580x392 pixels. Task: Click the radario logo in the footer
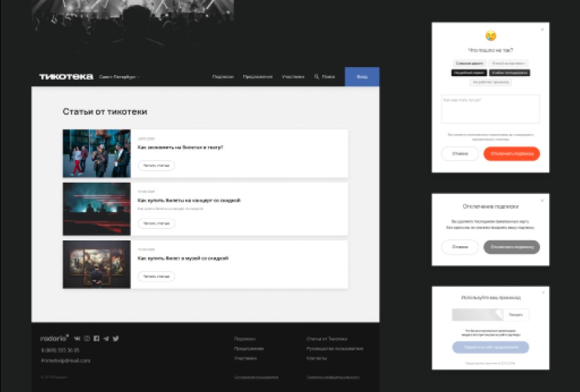[54, 338]
